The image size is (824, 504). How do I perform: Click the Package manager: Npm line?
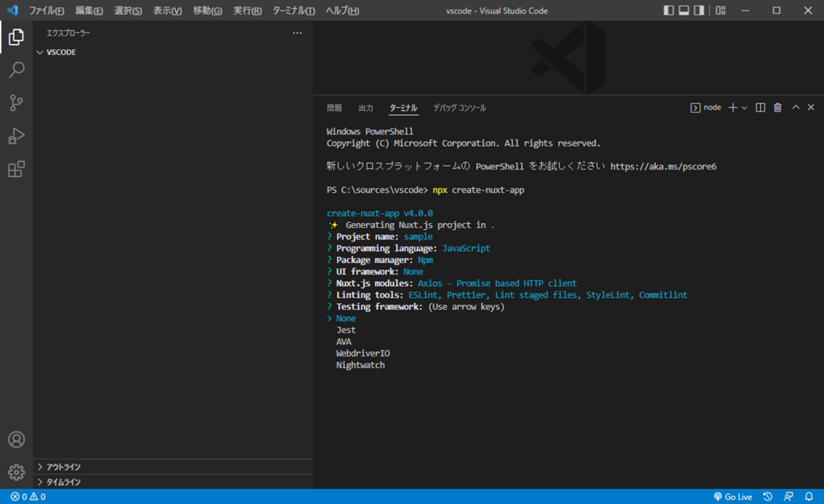[x=380, y=260]
